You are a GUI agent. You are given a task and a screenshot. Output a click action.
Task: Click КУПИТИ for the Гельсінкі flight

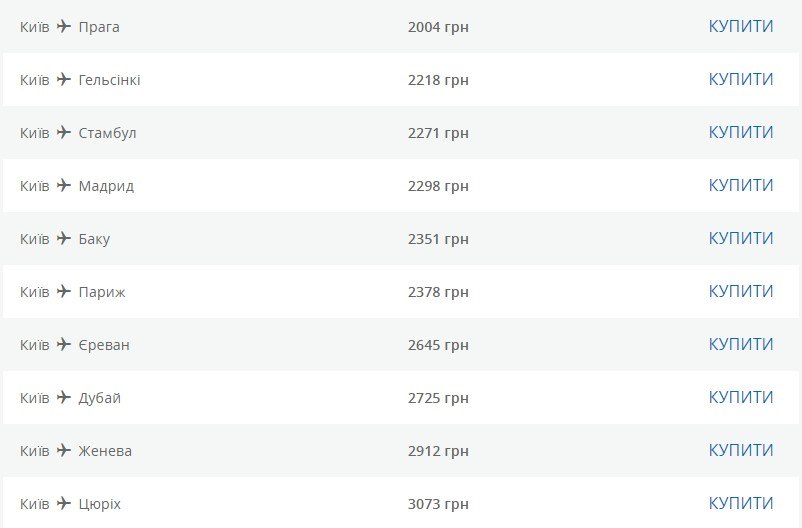coord(741,79)
